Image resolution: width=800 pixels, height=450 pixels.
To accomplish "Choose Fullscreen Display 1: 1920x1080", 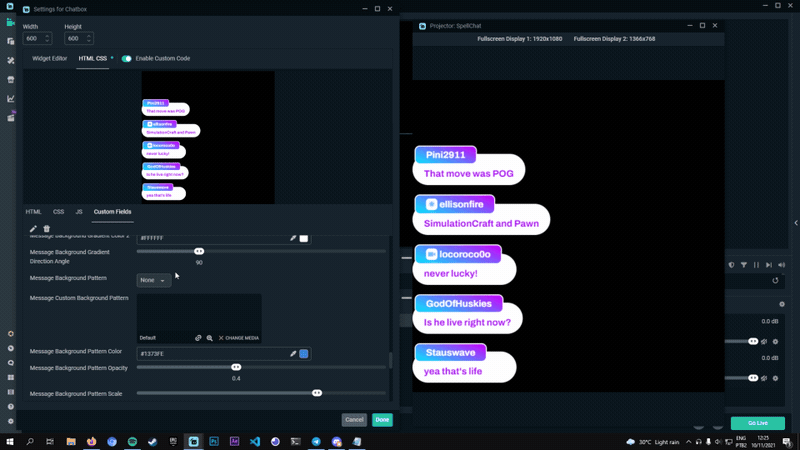I will [519, 39].
